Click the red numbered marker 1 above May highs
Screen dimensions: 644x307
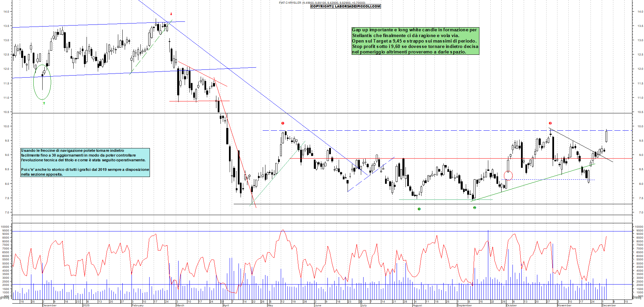[283, 123]
